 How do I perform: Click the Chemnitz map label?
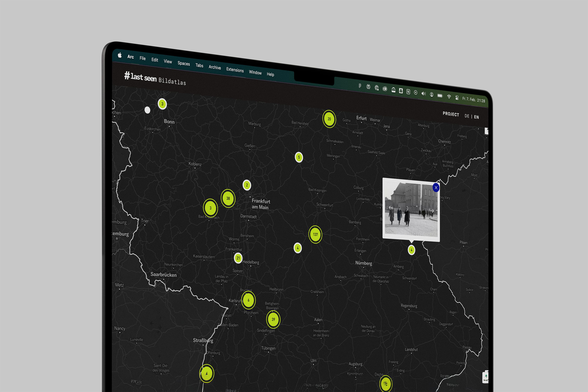pos(445,141)
